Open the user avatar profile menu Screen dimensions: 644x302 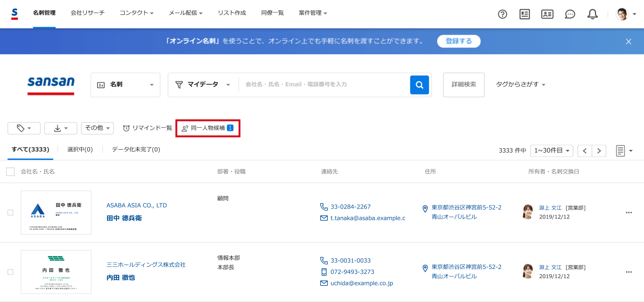[x=626, y=14]
